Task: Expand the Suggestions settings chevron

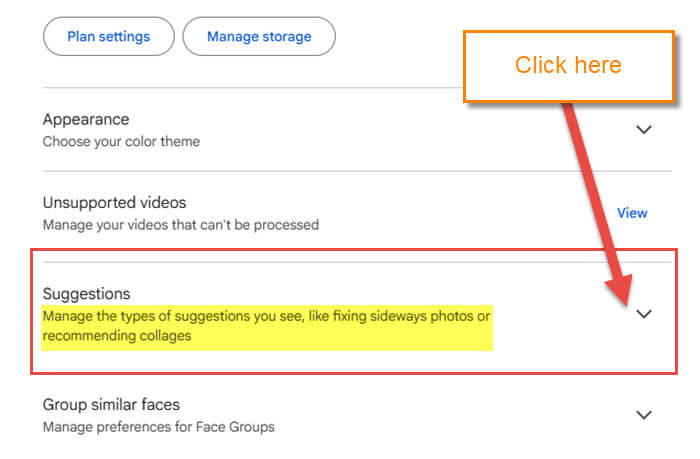Action: [644, 314]
